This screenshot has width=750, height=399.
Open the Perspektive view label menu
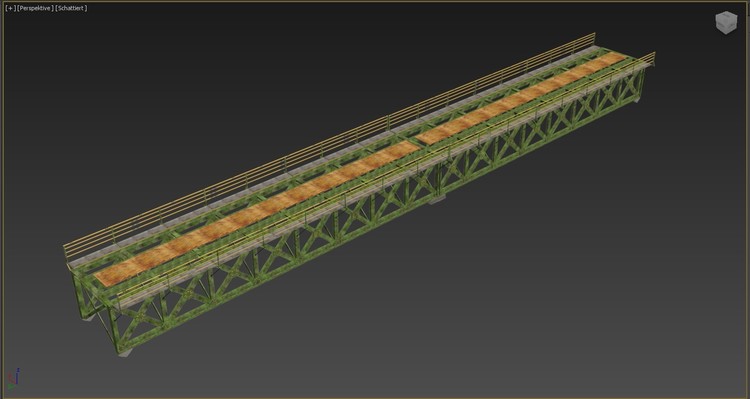point(35,8)
